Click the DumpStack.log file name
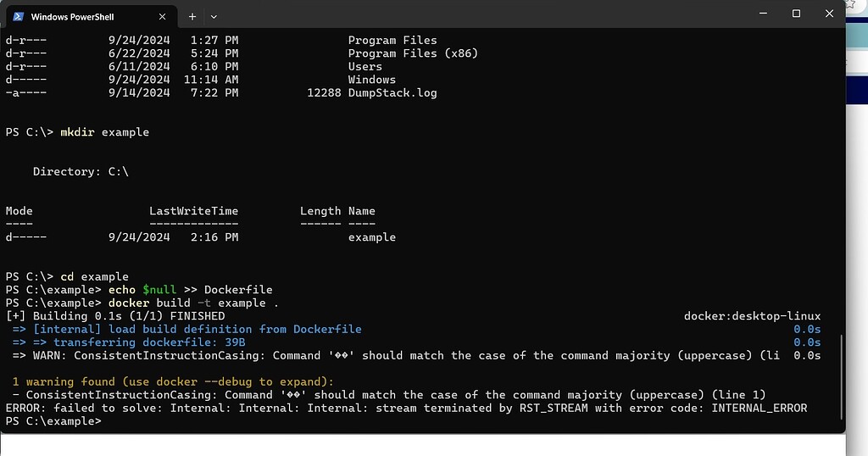 pos(392,93)
